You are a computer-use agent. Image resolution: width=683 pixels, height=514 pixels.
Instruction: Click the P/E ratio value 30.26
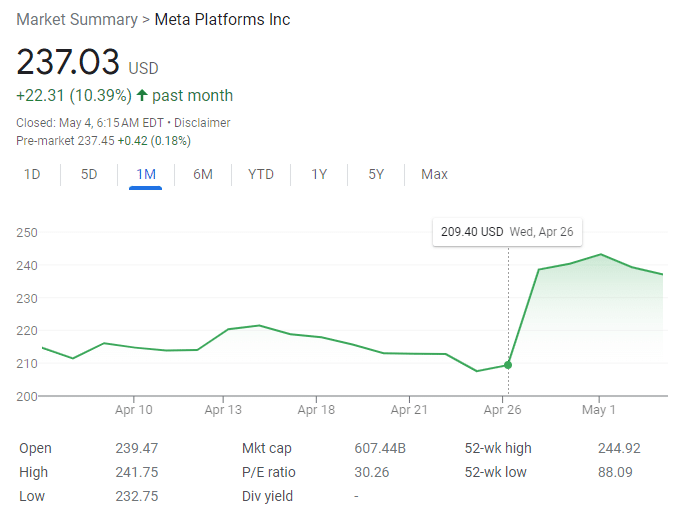point(372,472)
